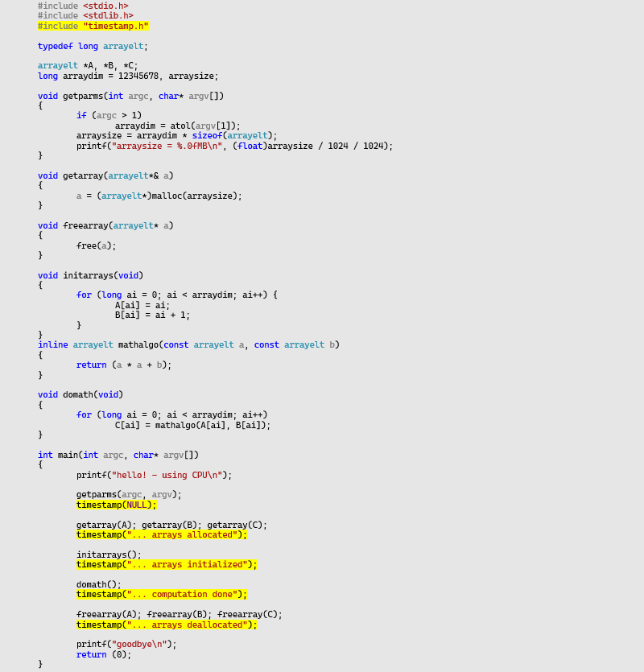Viewport: 644px width, 672px height.
Task: Click the timestamp "... arrays allocated" line
Action: [162, 535]
